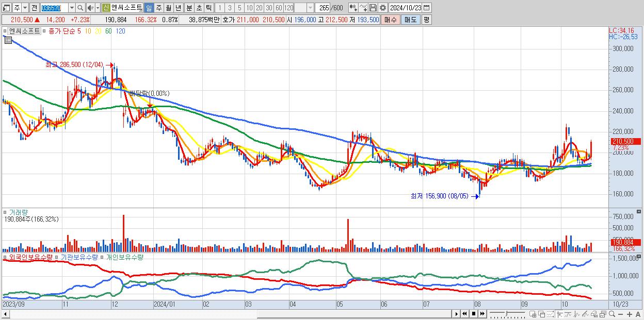The height and width of the screenshot is (320, 644).
Task: Choose the 120 interval button
Action: pyautogui.click(x=288, y=8)
